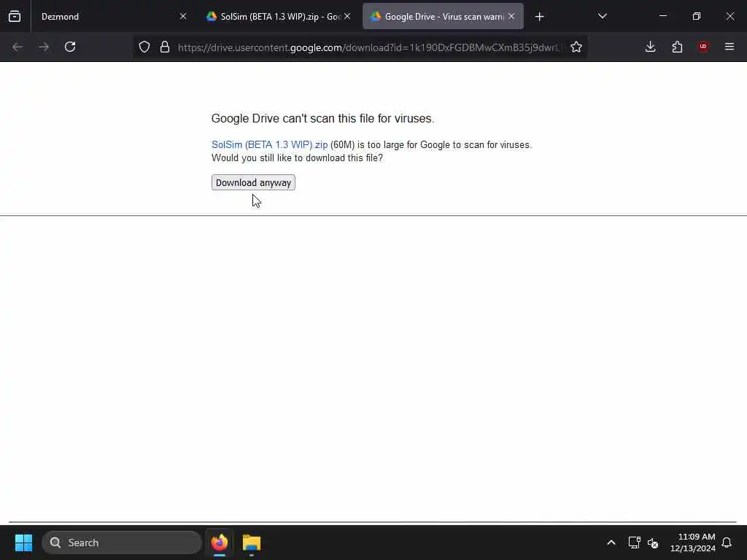
Task: Click Firefox icon in taskbar
Action: click(219, 542)
